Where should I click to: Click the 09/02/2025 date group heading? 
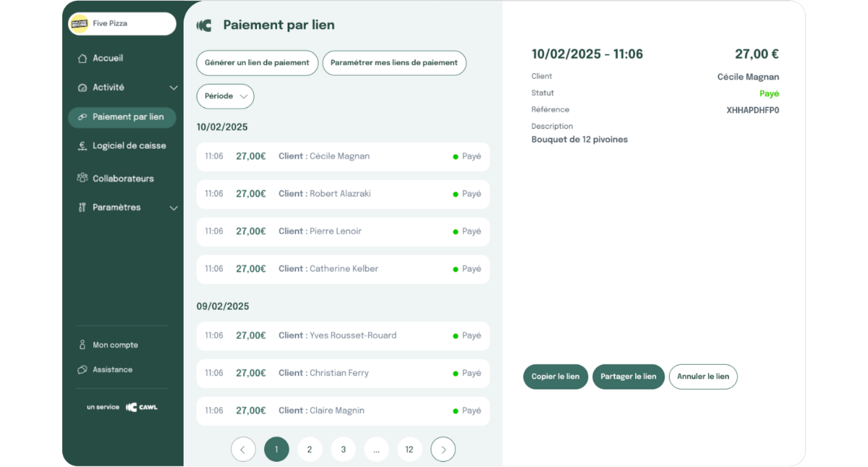[223, 307]
